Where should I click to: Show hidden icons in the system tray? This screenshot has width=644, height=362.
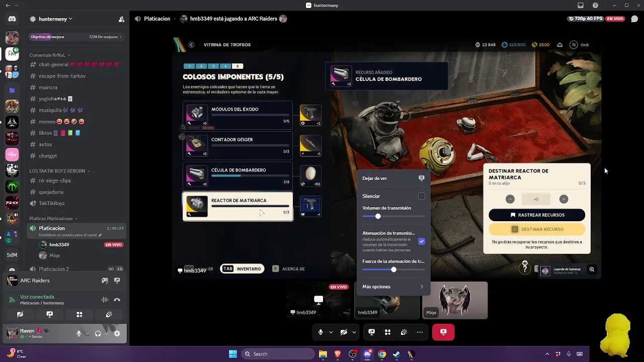[x=547, y=354]
